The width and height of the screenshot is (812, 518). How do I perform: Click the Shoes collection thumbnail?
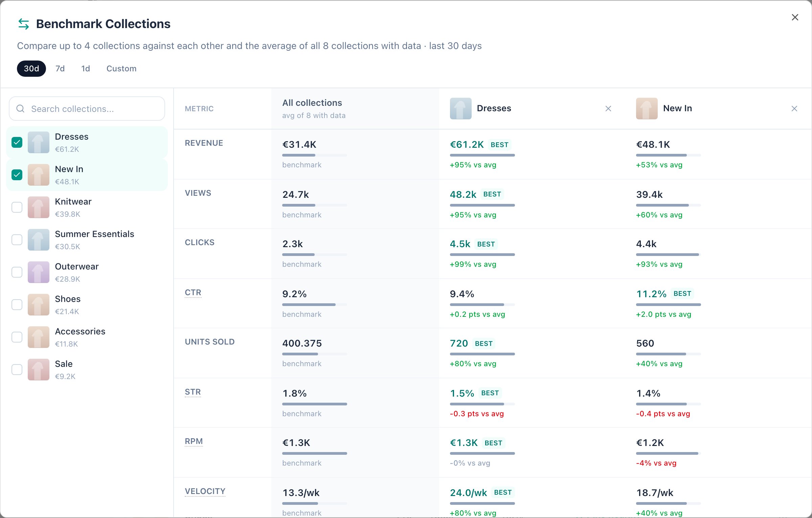(39, 305)
